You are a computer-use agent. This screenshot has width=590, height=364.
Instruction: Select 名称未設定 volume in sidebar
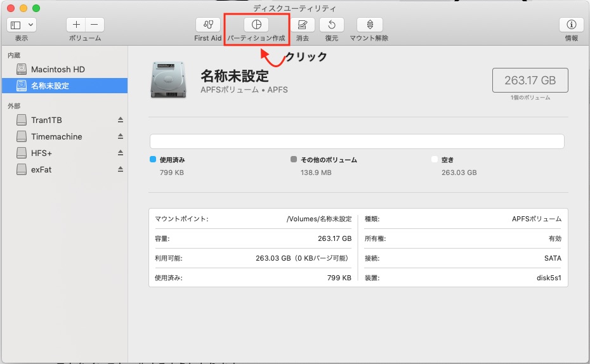pyautogui.click(x=50, y=86)
